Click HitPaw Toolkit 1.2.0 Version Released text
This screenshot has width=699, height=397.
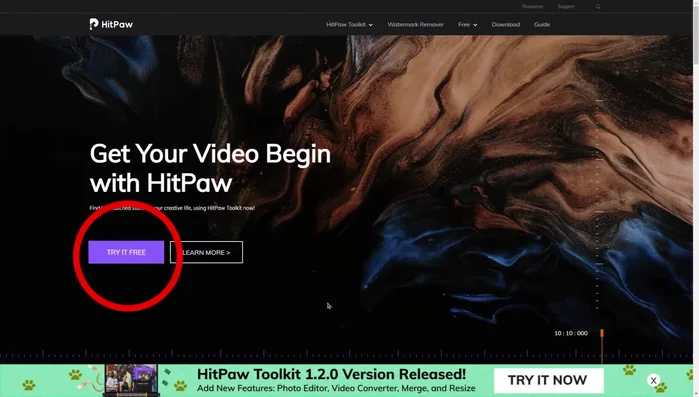(331, 374)
